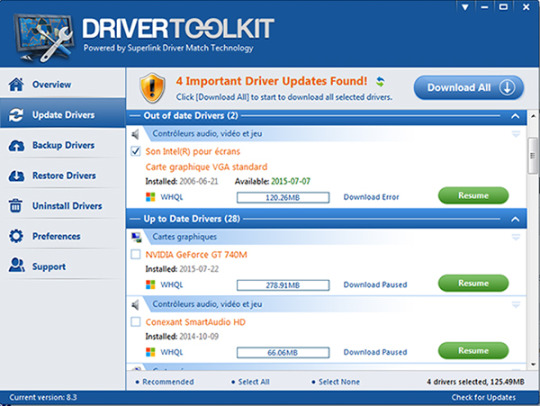Screen dimensions: 540x406
Task: Click the Son Intel(R) pour écrans driver name
Action: tap(193, 152)
